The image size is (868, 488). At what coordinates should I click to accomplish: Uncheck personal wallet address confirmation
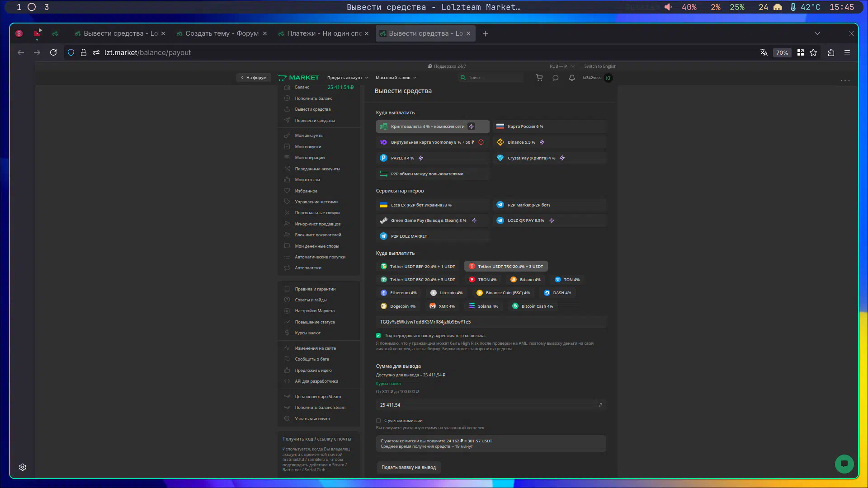(x=378, y=336)
